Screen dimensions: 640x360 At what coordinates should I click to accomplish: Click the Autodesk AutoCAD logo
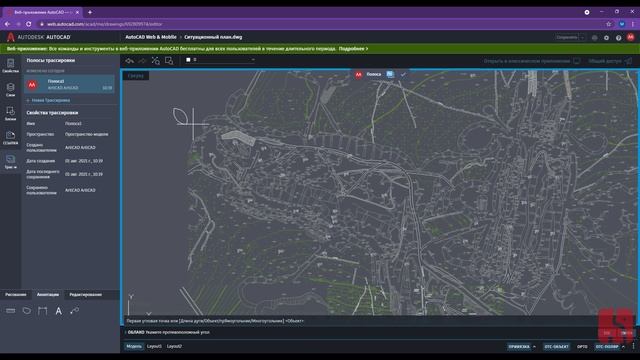[x=39, y=37]
